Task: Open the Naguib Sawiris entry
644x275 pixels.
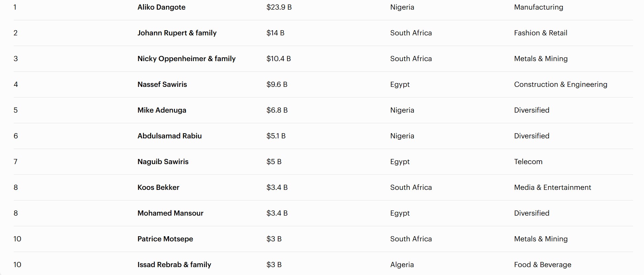Action: tap(163, 162)
